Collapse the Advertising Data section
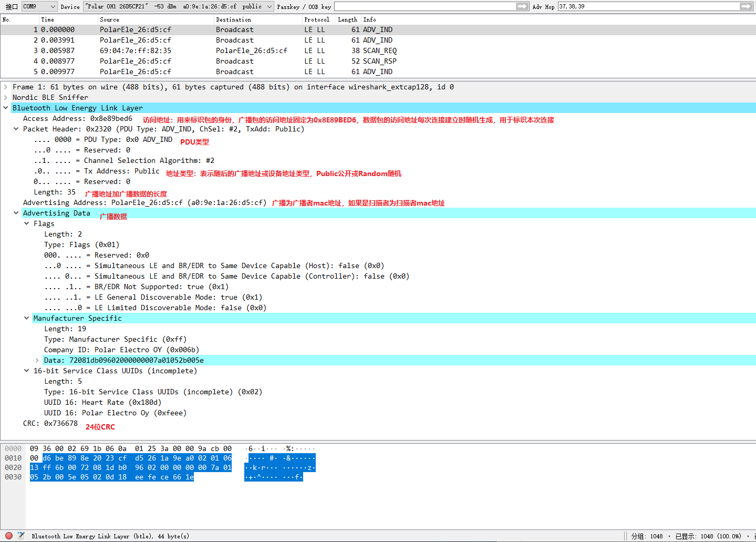Screen dimensions: 756x542 (x=16, y=213)
